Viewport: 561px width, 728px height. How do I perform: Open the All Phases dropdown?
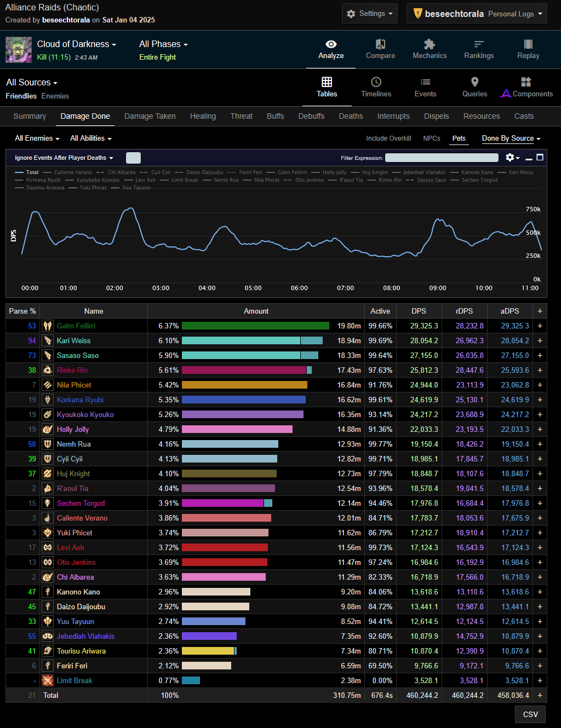pyautogui.click(x=163, y=44)
